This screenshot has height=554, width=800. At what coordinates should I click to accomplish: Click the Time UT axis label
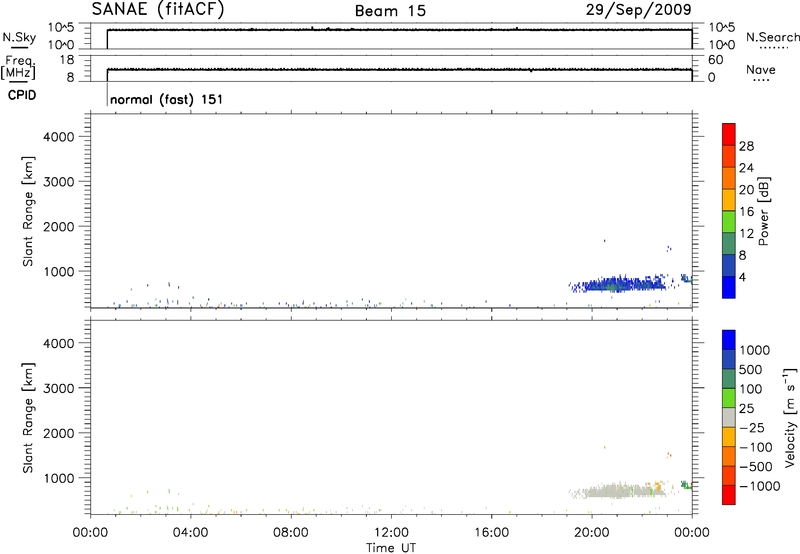pyautogui.click(x=391, y=548)
